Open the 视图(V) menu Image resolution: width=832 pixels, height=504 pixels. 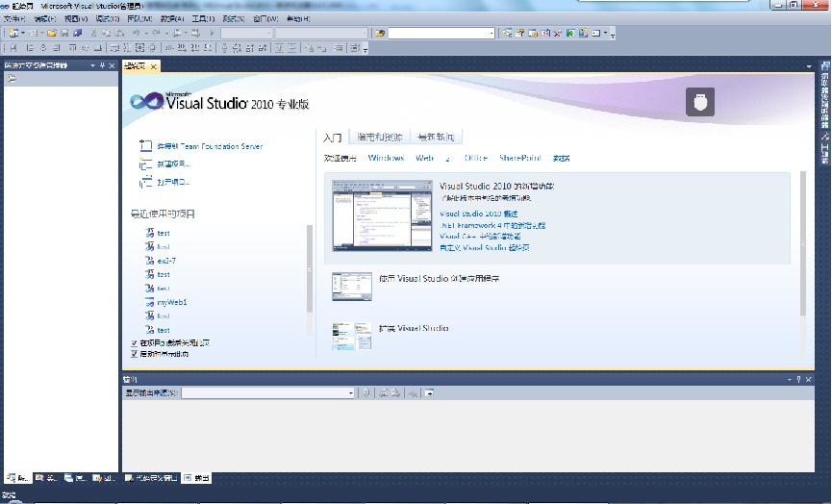pos(76,18)
